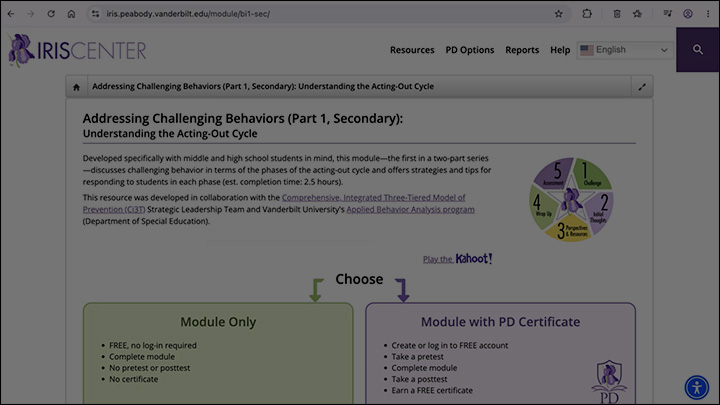Open the bookmarks star-list extension icon
The width and height of the screenshot is (720, 405).
(x=637, y=14)
